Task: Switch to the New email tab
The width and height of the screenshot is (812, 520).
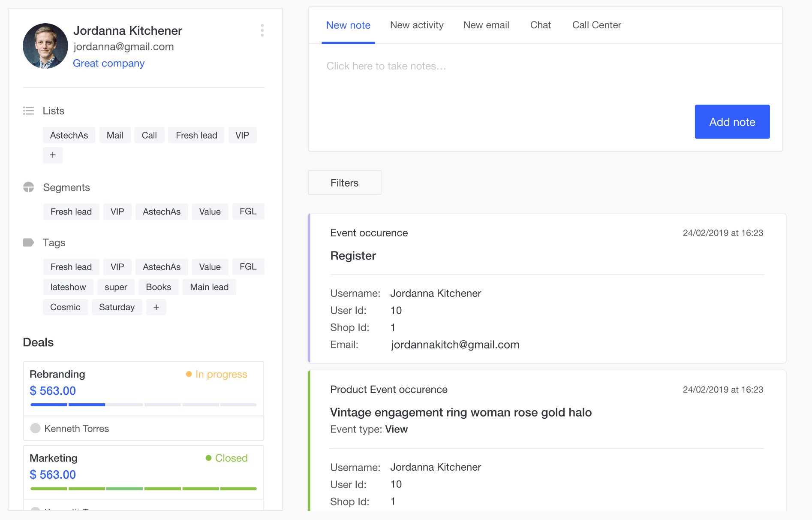Action: [x=486, y=25]
